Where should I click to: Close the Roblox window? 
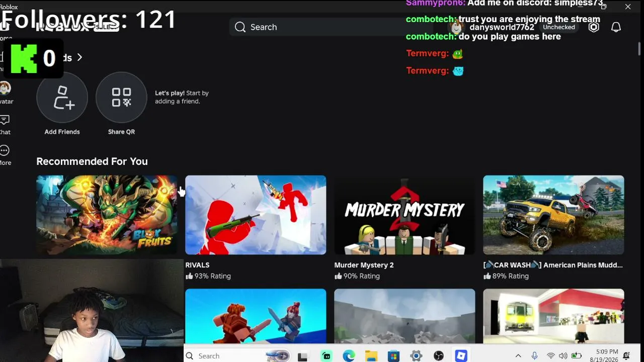coord(628,7)
